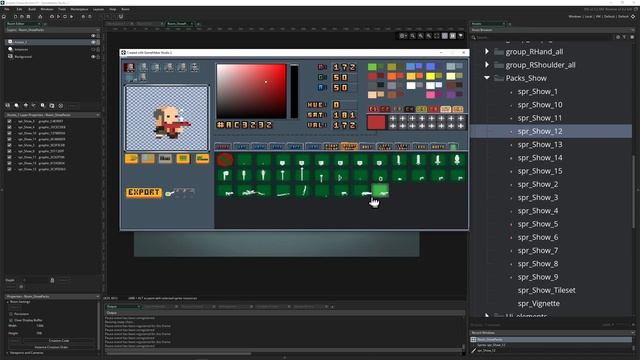640x360 pixels.
Task: Open the File menu
Action: (7, 9)
